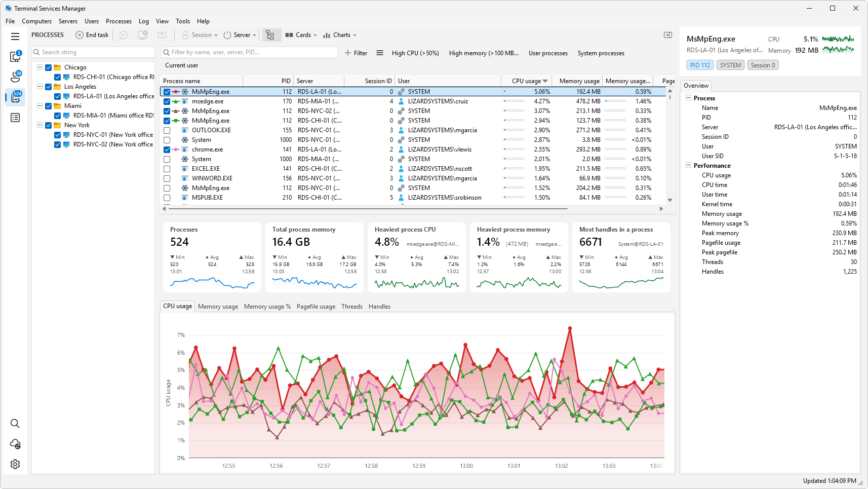Open the Tools menu
868x489 pixels.
[x=183, y=21]
